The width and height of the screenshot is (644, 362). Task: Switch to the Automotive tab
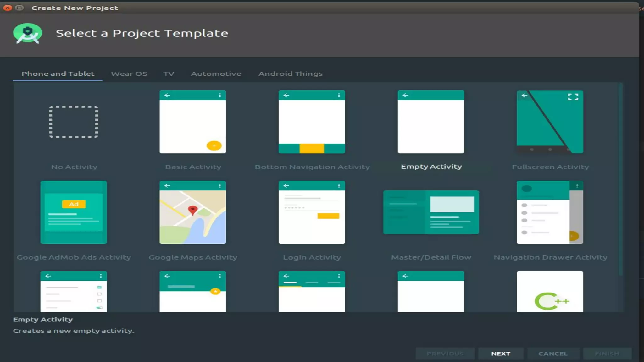pos(216,74)
